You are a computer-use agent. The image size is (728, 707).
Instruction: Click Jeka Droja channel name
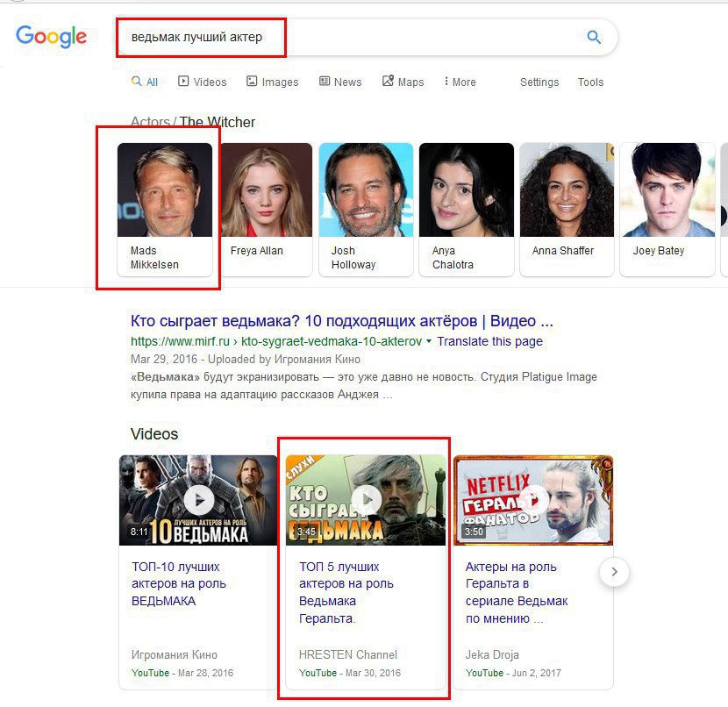492,654
